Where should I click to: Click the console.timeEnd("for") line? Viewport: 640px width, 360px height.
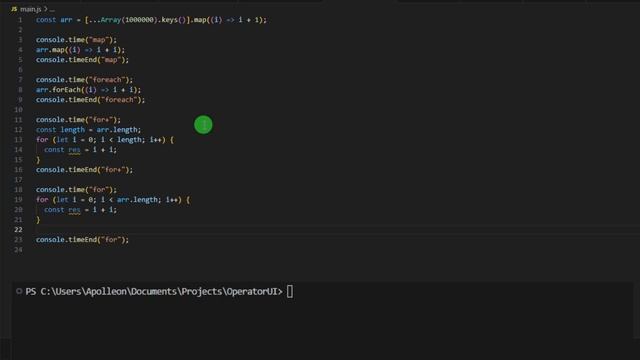point(82,240)
